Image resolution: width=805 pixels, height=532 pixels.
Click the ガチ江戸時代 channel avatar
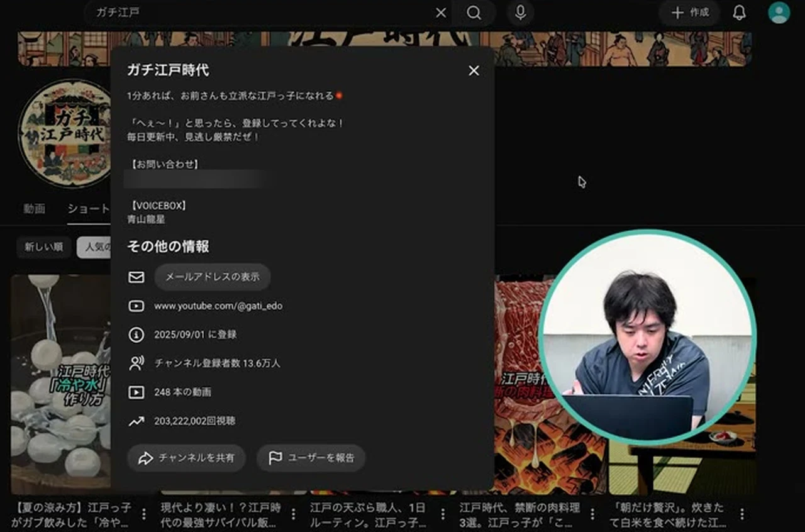65,133
